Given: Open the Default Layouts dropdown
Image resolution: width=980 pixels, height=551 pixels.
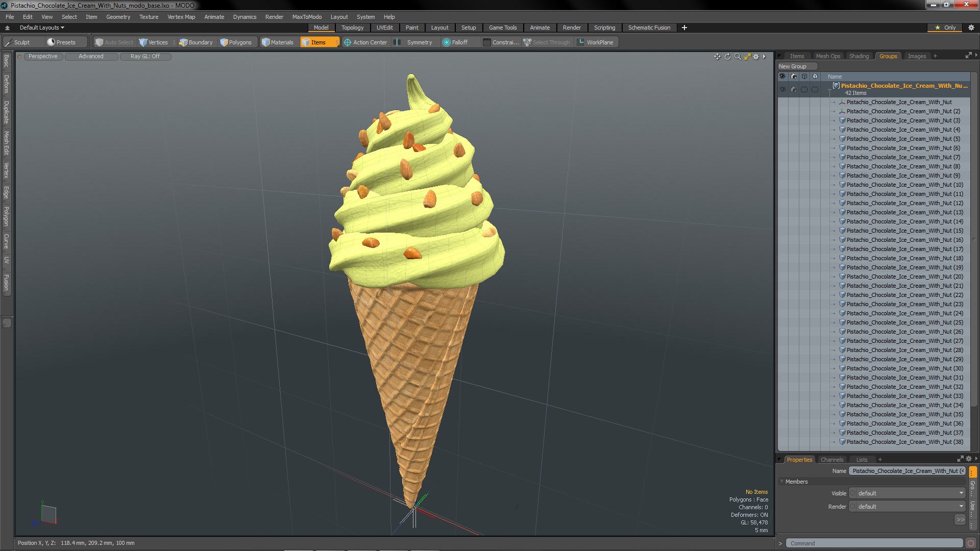Looking at the screenshot, I should click(42, 28).
